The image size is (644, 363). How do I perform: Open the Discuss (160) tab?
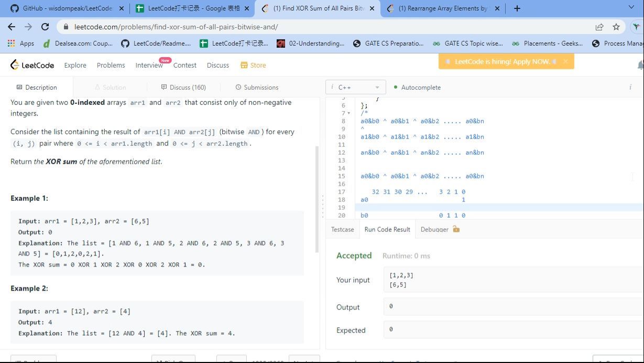(183, 88)
